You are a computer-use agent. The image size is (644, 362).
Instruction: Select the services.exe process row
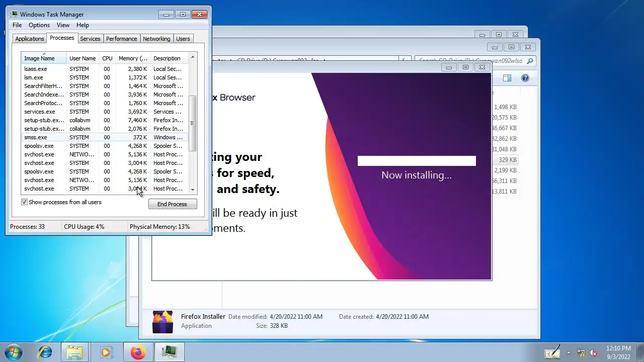(x=105, y=112)
